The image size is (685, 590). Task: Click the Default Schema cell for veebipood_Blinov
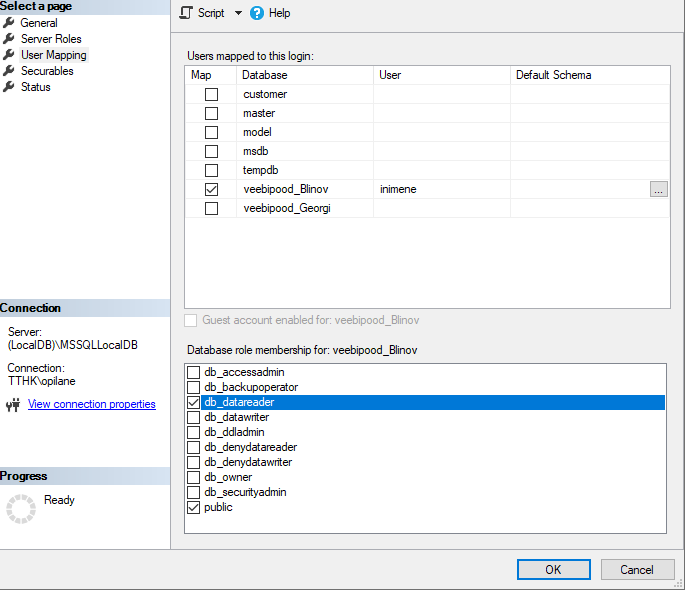click(x=580, y=189)
